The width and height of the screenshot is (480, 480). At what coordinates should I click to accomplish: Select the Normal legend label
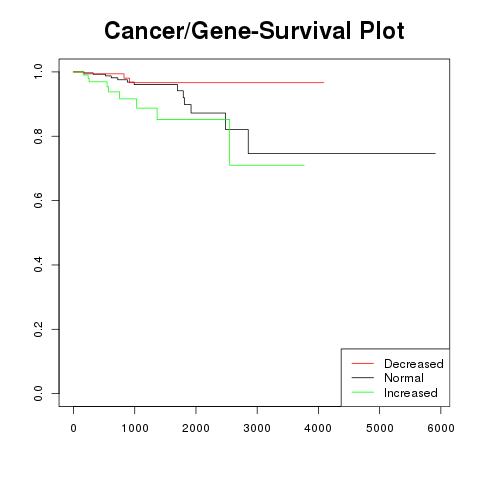[404, 378]
